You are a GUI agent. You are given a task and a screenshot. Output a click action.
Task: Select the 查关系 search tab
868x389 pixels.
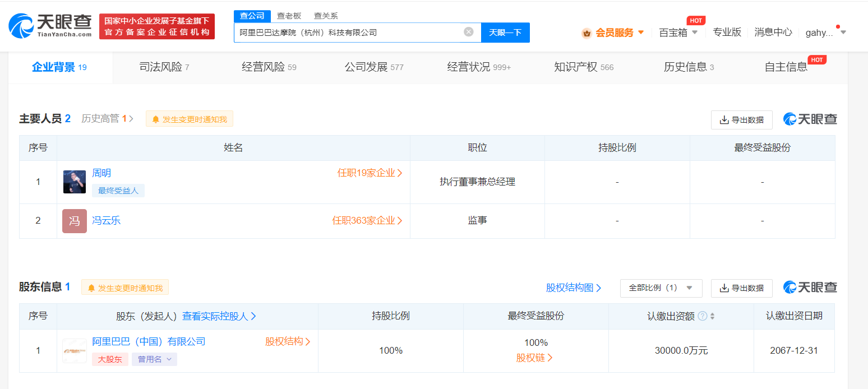pyautogui.click(x=326, y=16)
